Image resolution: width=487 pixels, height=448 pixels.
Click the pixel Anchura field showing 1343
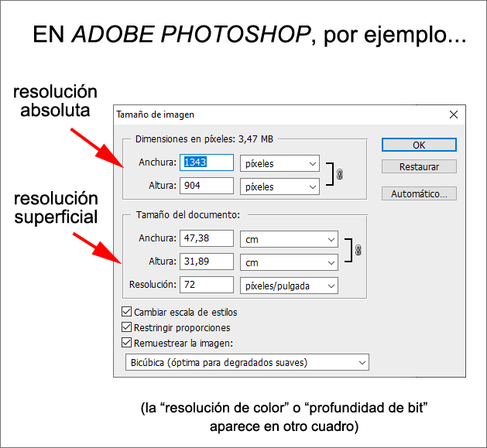[206, 162]
